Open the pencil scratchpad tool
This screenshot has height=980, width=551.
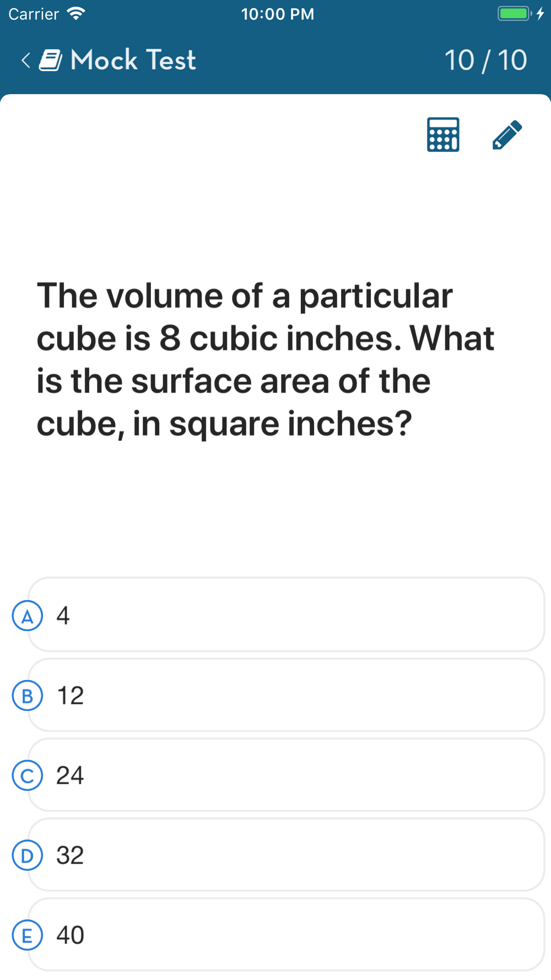point(507,134)
